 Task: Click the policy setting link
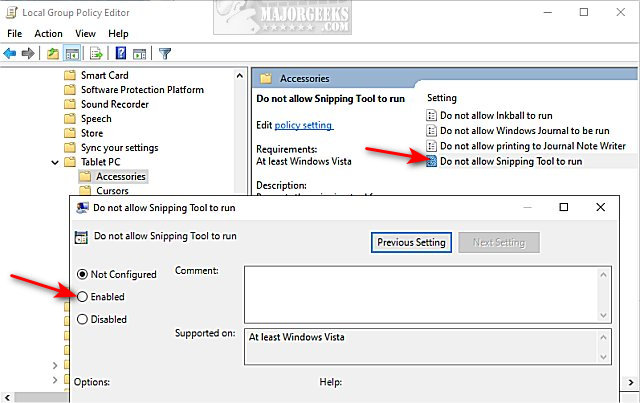pyautogui.click(x=303, y=125)
